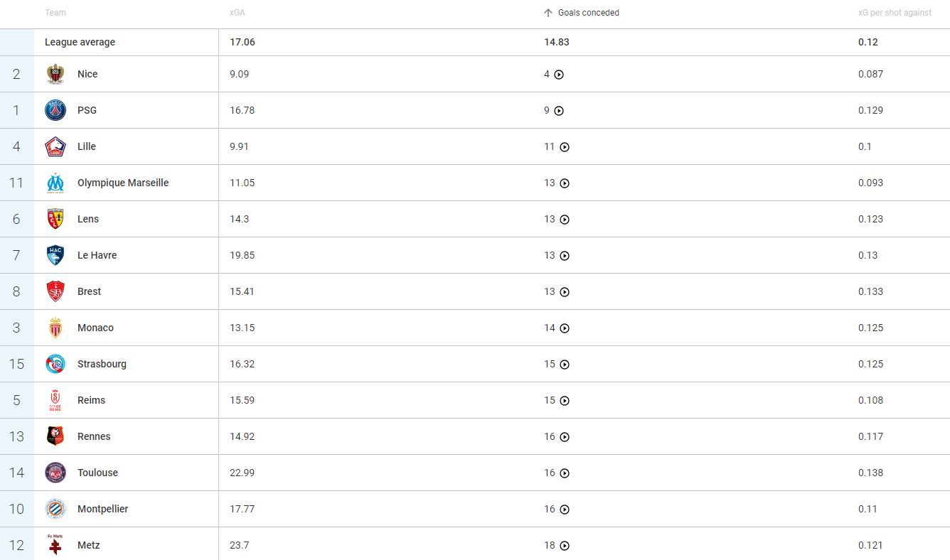
Task: Open the Strasbourg team page
Action: coord(102,364)
